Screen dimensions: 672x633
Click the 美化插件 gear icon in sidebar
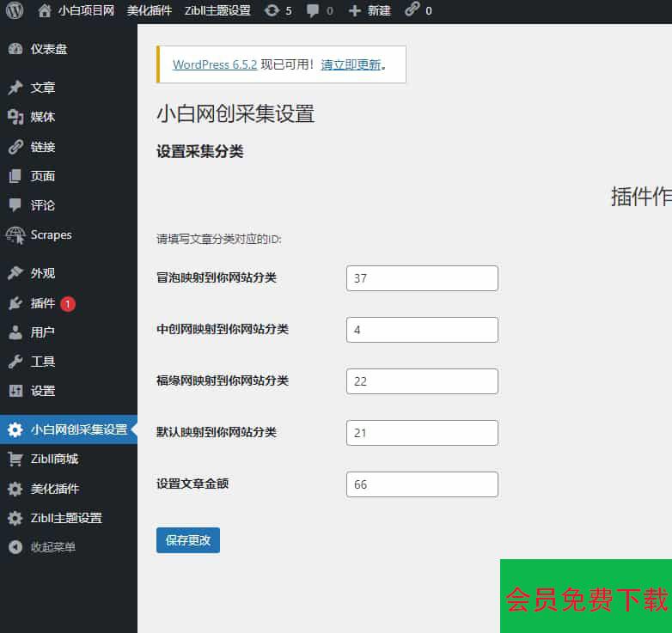point(15,489)
